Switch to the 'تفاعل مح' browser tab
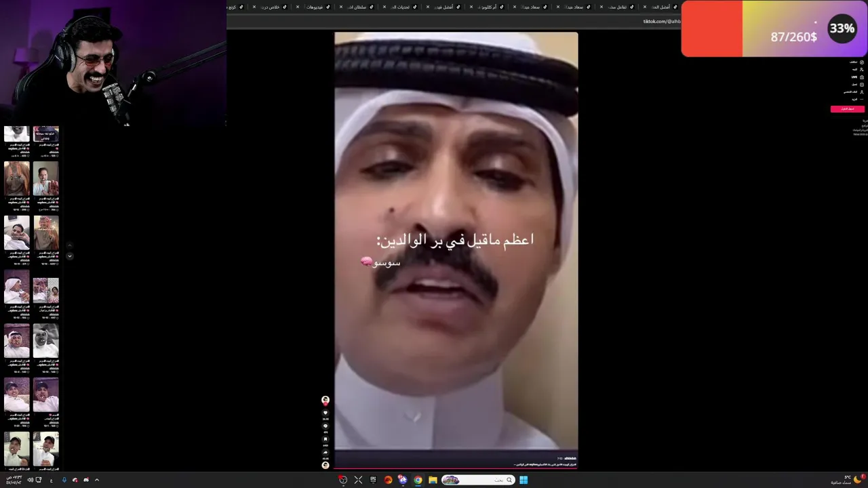 615,7
